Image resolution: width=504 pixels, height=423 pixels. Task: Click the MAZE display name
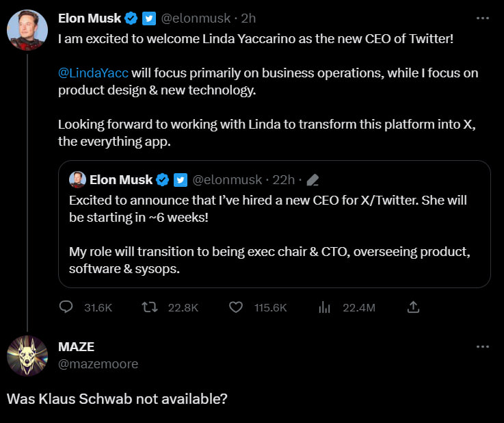point(76,347)
